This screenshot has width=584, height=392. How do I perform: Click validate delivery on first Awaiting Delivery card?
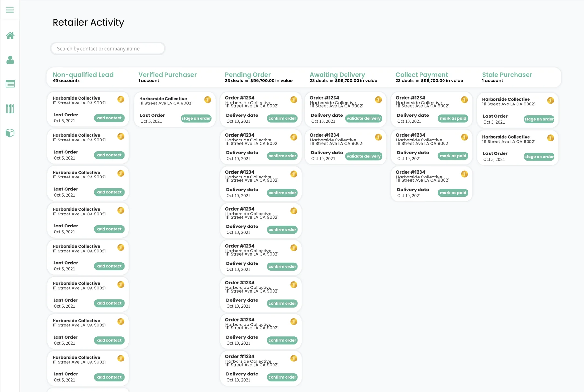pyautogui.click(x=363, y=118)
